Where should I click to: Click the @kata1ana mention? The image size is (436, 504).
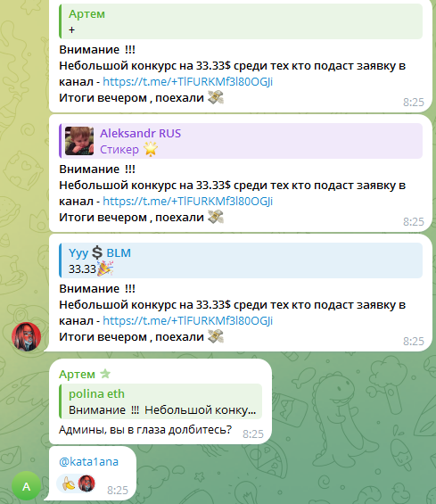click(88, 461)
